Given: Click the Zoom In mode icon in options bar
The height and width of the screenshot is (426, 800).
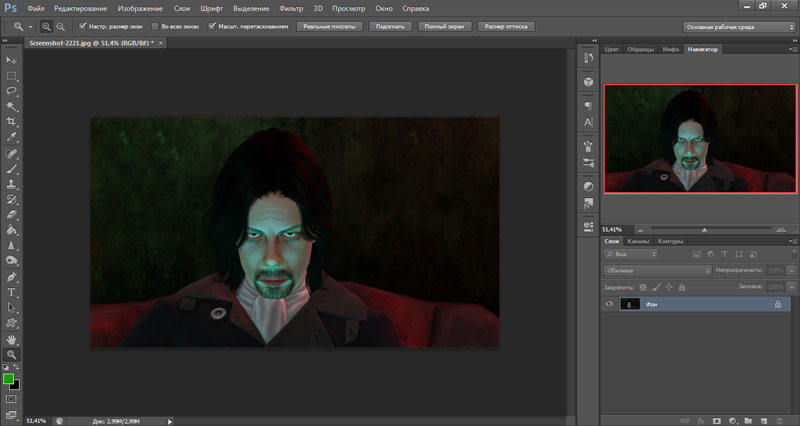Looking at the screenshot, I should click(46, 27).
